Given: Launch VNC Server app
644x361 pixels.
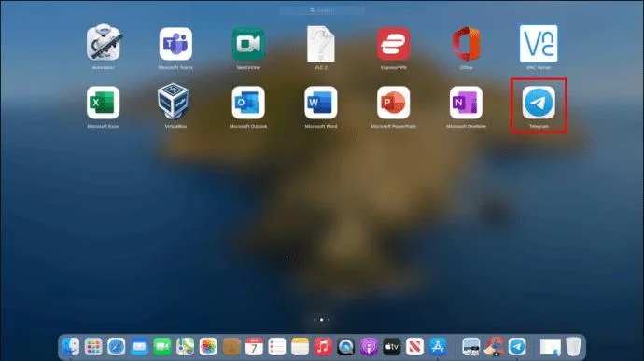Looking at the screenshot, I should (x=539, y=44).
